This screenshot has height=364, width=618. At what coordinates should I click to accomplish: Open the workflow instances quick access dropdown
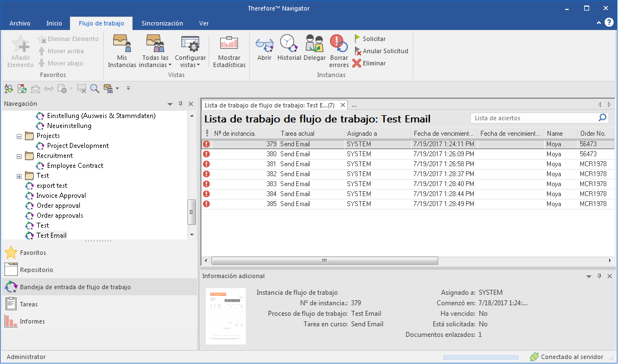point(118,89)
